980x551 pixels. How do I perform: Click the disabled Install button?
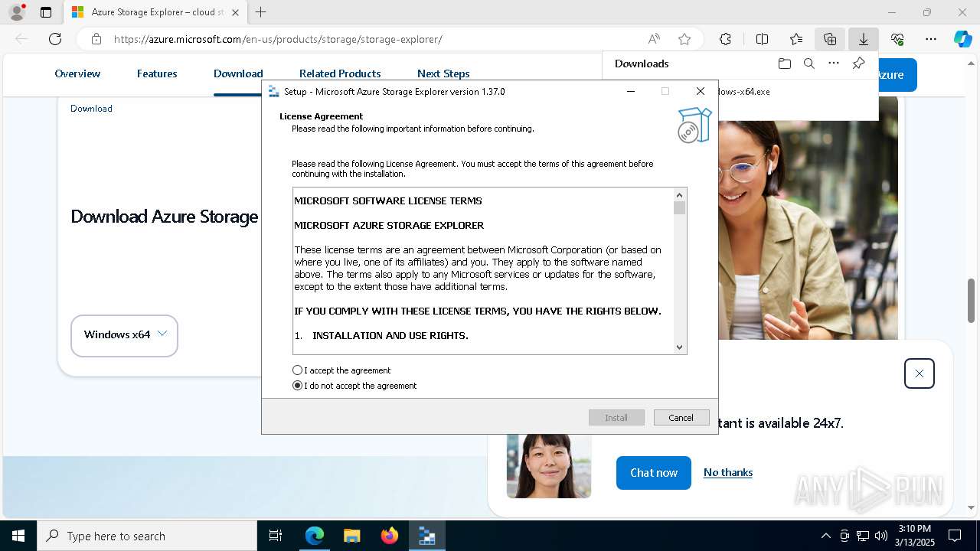tap(616, 418)
